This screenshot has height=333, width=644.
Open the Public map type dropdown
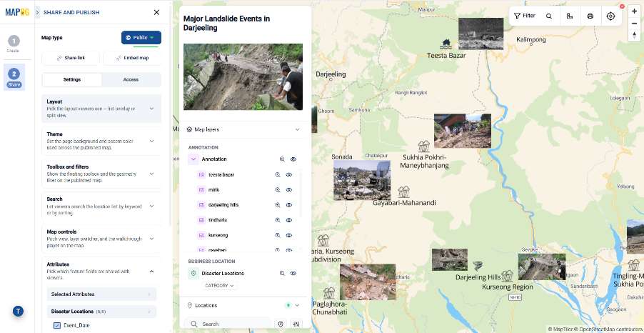141,37
